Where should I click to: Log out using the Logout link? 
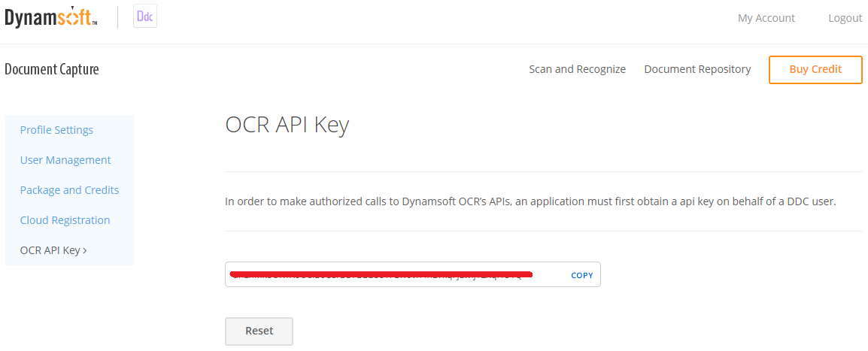coord(845,18)
